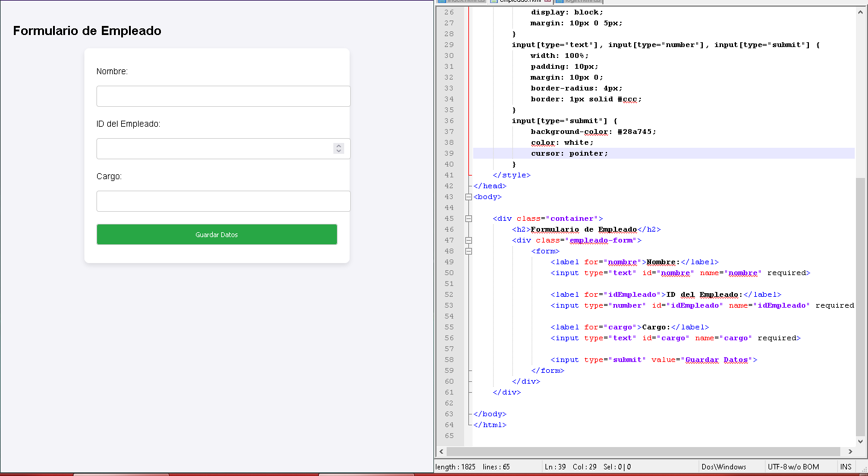The image size is (868, 476).
Task: Toggle INS insert mode in status bar
Action: pos(846,466)
